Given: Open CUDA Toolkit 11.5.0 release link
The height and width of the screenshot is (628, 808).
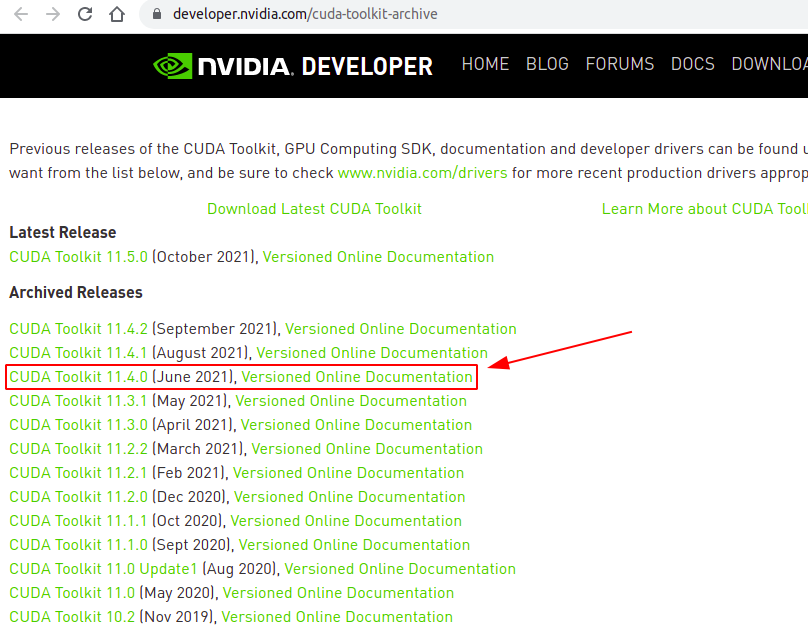Looking at the screenshot, I should [78, 257].
